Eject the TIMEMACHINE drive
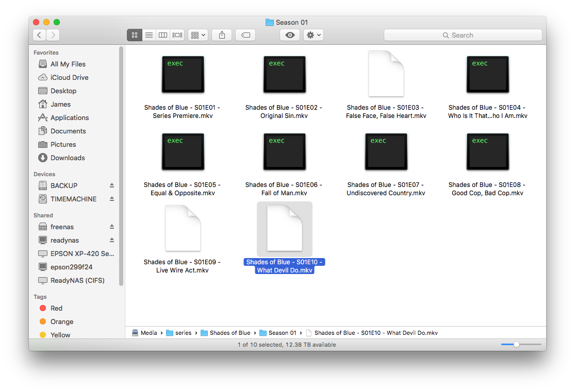 coord(112,199)
